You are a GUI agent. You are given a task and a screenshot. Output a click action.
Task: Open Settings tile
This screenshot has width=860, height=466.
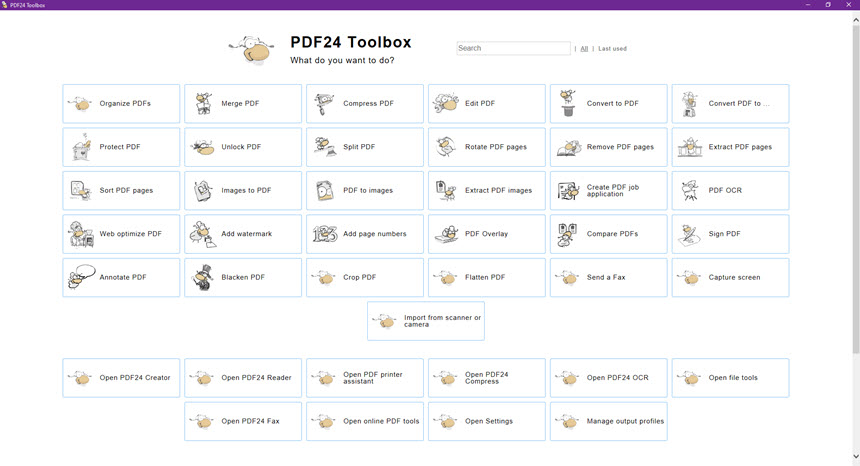click(486, 421)
